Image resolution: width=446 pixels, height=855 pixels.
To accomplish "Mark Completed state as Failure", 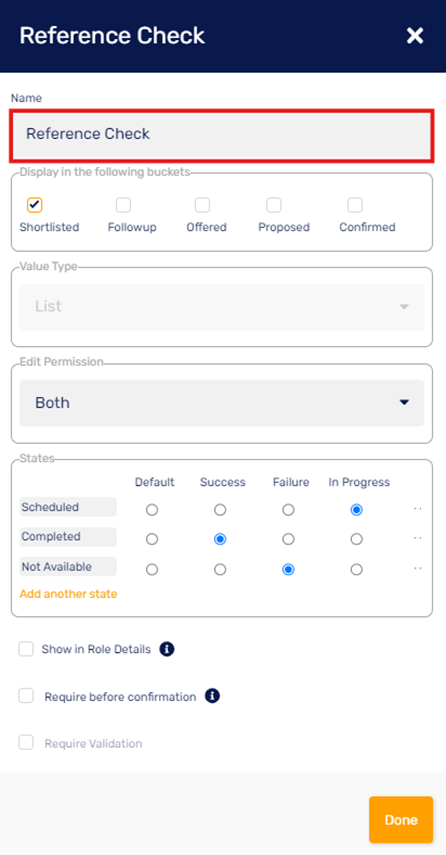I will [x=288, y=539].
